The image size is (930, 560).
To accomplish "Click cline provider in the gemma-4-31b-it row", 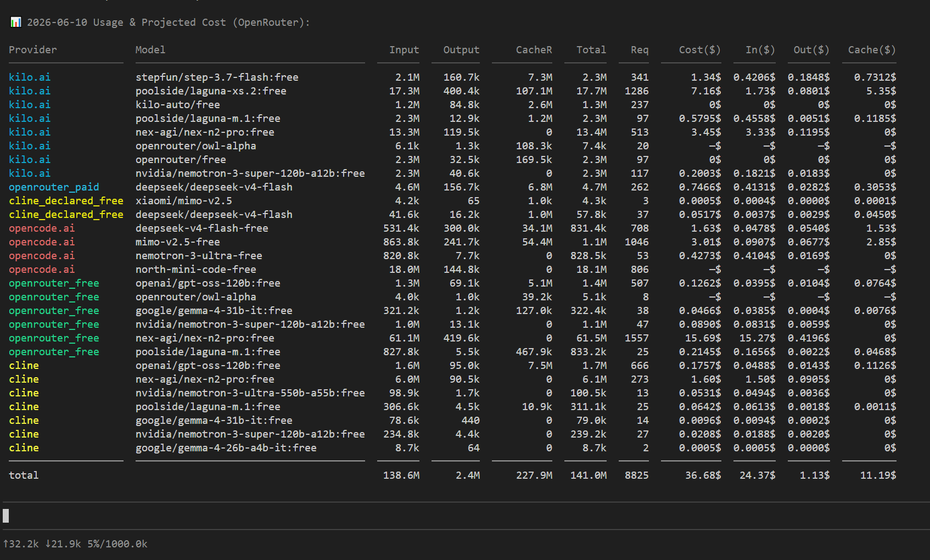I will coord(24,421).
